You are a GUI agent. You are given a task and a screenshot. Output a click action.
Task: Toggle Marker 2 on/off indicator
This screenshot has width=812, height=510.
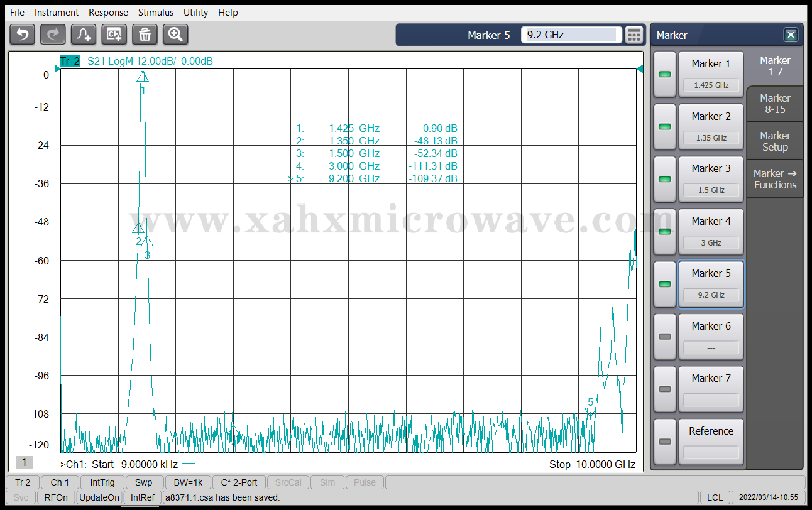tap(664, 127)
